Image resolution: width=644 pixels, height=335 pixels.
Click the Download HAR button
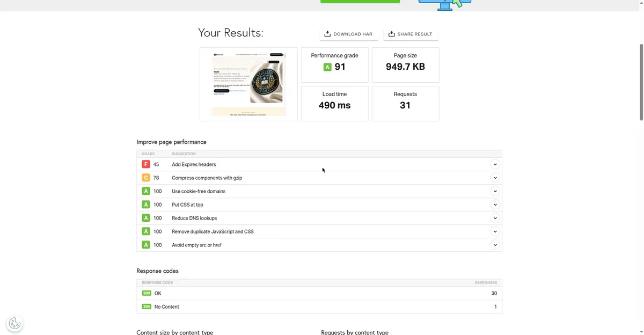click(349, 34)
